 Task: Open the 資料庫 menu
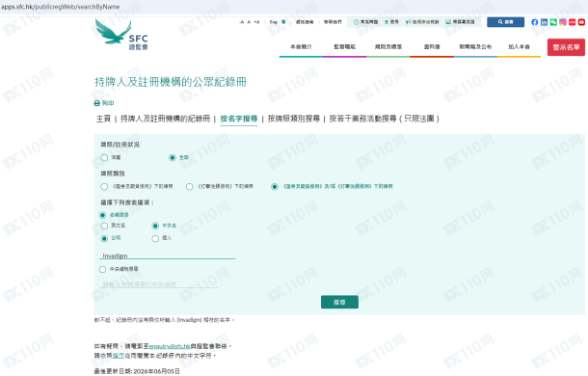[x=432, y=47]
